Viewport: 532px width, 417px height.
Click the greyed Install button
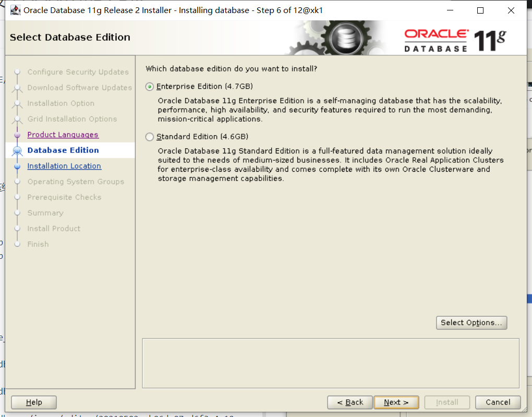pos(447,402)
